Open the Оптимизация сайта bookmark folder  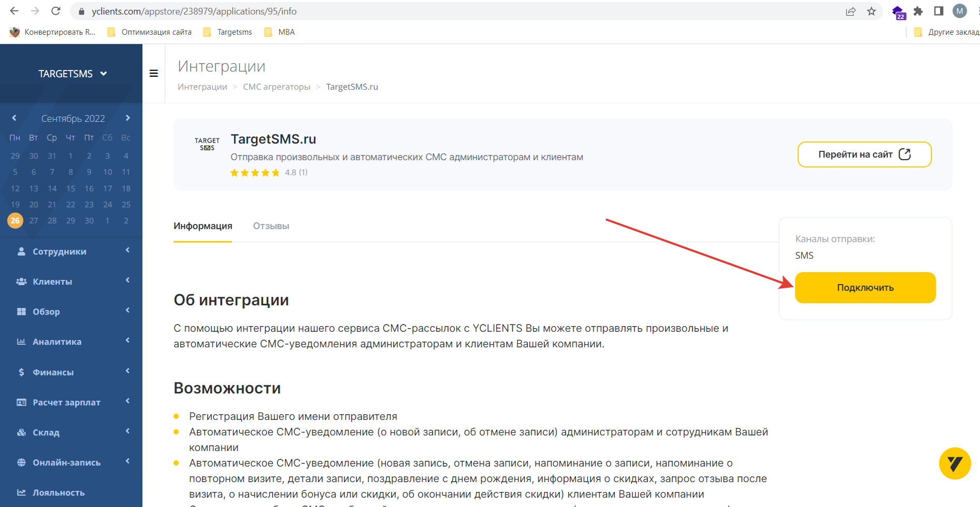(x=149, y=32)
